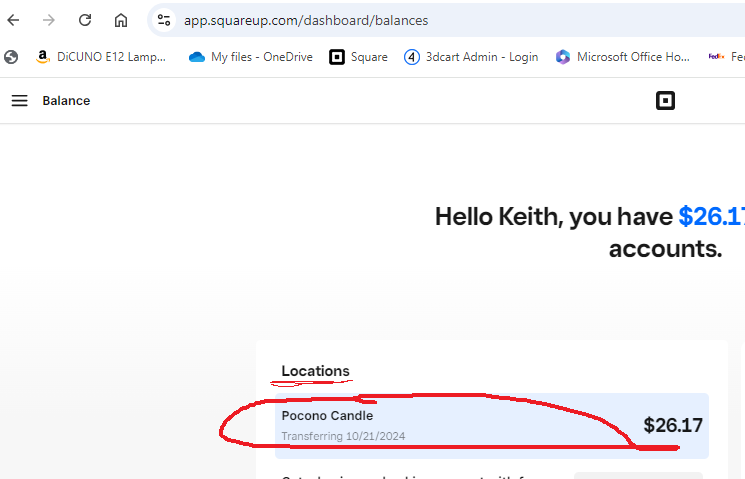This screenshot has width=745, height=479.
Task: Open the hamburger navigation menu
Action: click(x=20, y=100)
